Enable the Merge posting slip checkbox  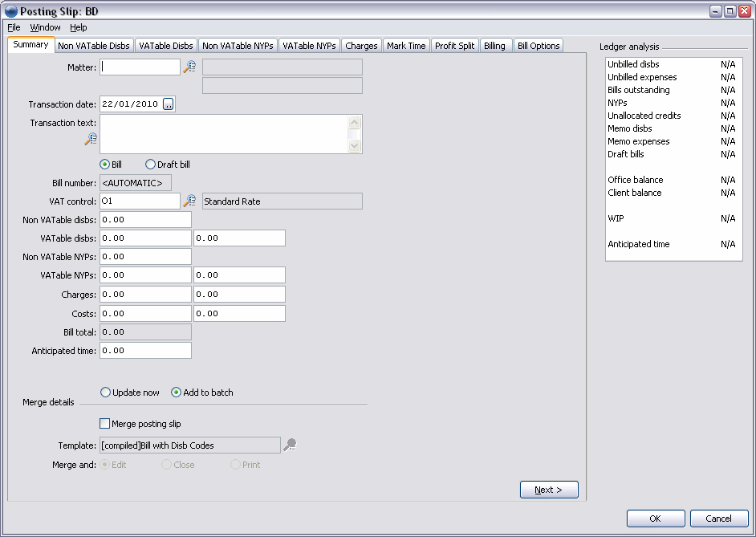(104, 423)
